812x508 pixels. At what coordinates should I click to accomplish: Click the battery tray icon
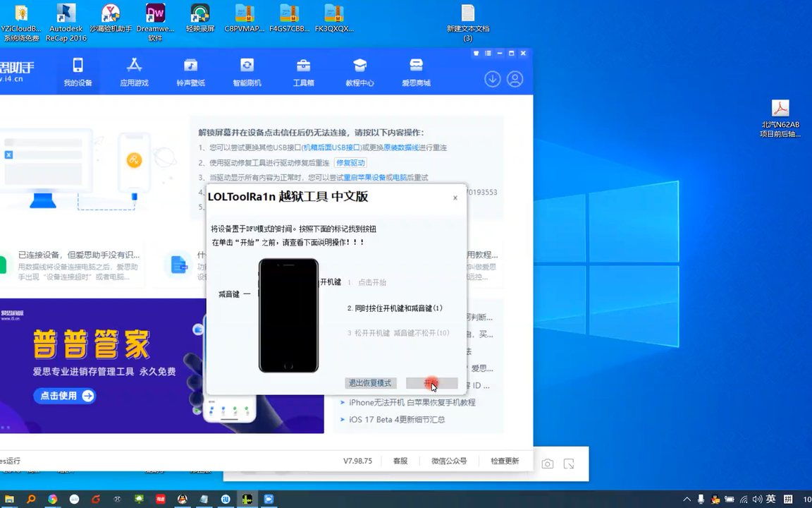point(730,500)
